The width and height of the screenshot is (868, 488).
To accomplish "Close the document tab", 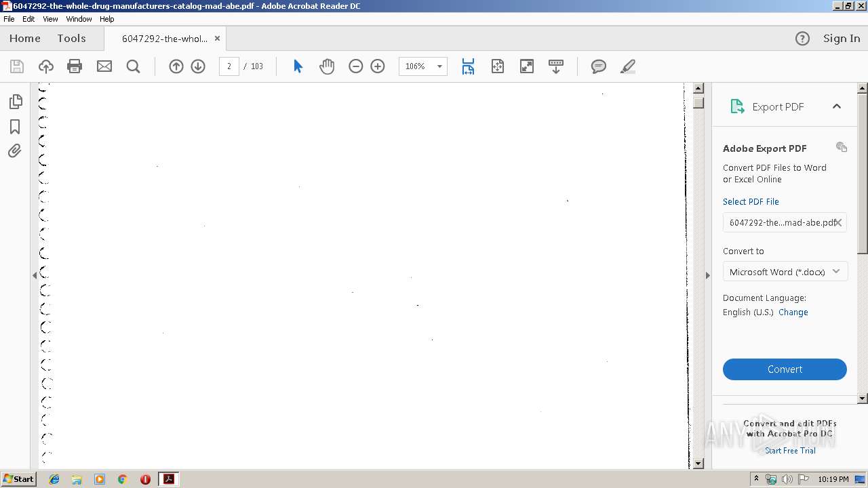I will 217,39.
